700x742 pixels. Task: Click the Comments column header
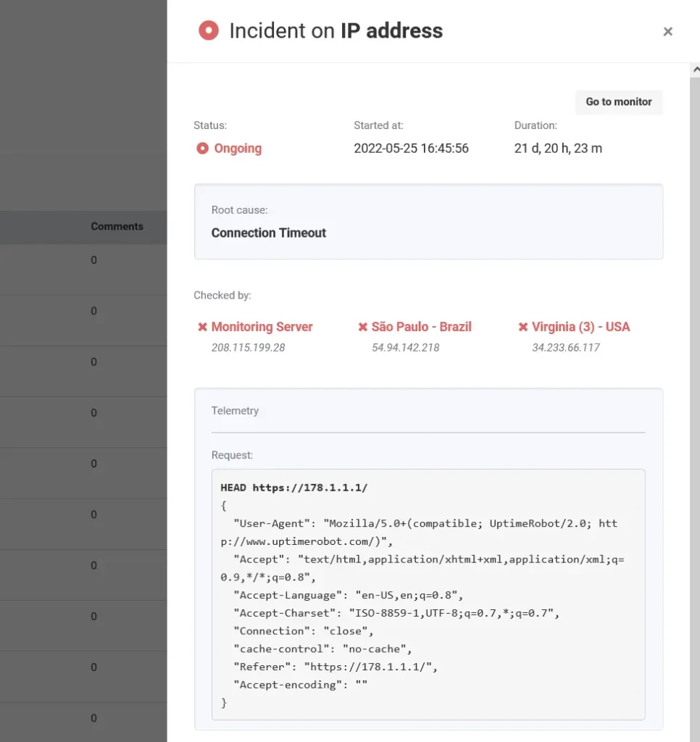coord(117,226)
